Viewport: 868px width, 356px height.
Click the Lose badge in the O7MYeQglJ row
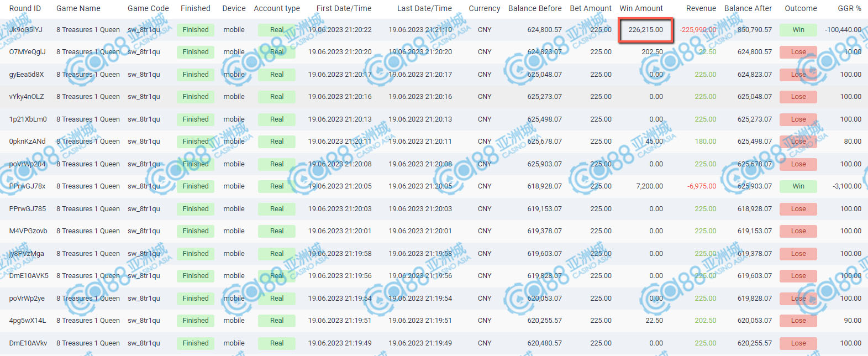click(798, 52)
